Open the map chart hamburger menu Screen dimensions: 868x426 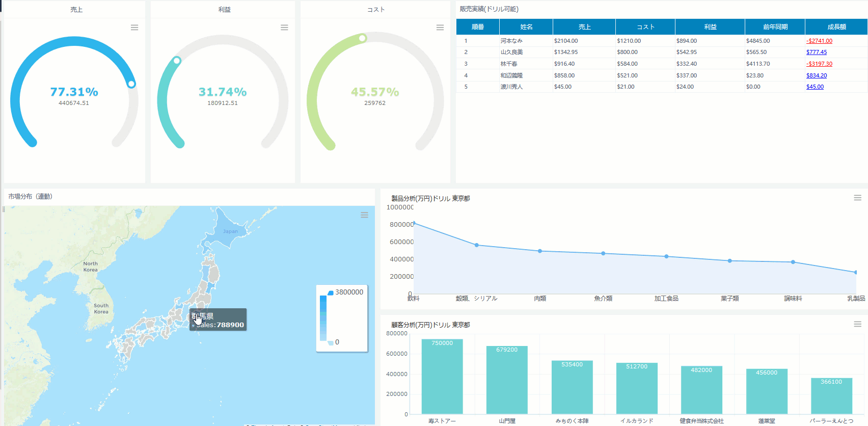pos(364,215)
